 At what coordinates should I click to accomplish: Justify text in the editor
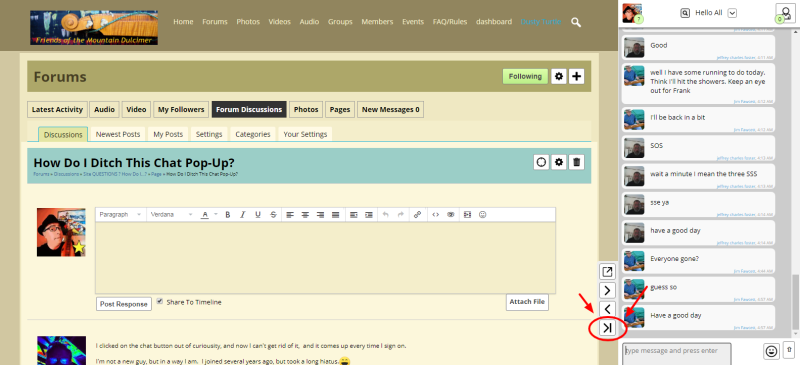click(x=336, y=215)
